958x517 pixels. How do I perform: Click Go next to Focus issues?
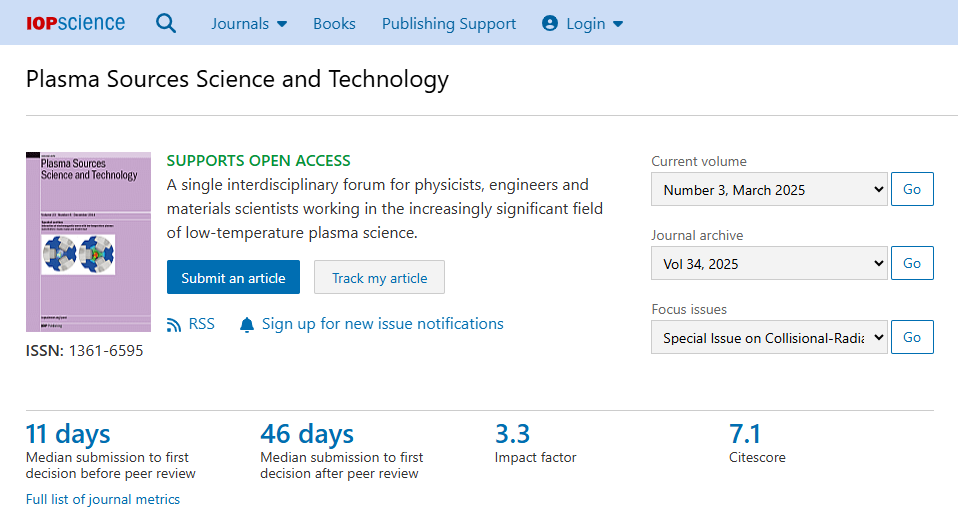[912, 337]
